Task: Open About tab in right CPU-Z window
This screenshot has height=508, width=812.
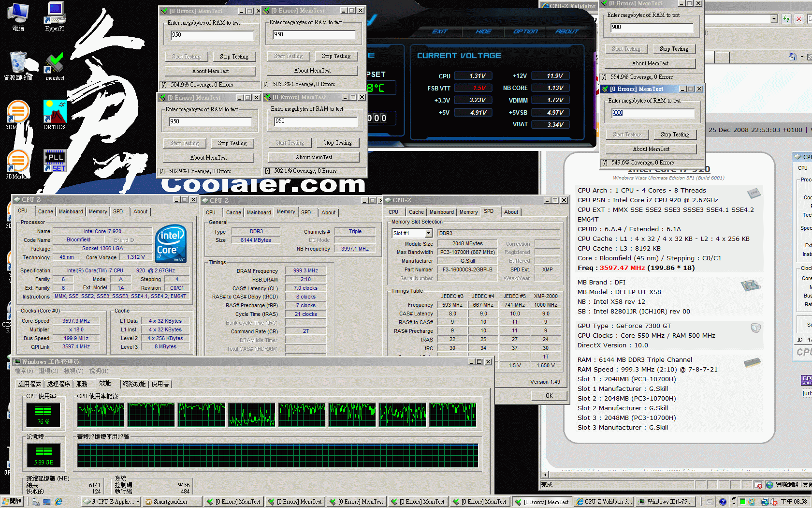Action: (511, 212)
